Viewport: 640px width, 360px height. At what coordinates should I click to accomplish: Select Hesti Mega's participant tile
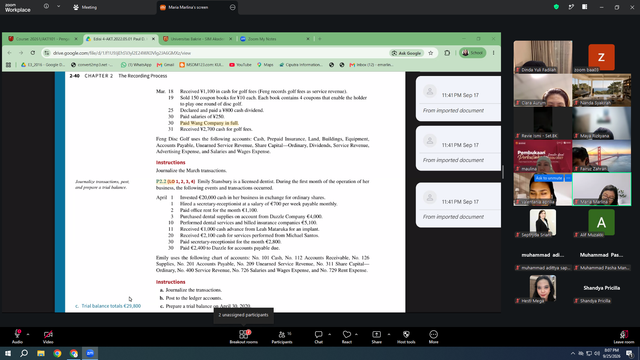tap(543, 288)
